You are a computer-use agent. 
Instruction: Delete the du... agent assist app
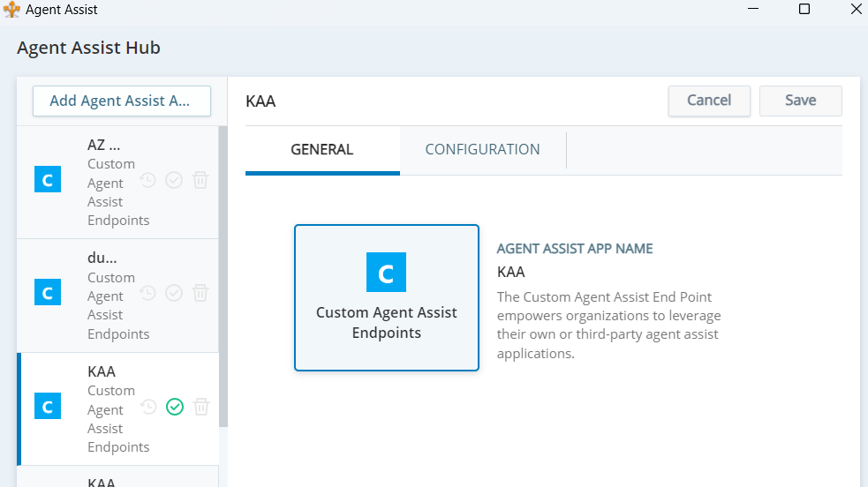200,293
